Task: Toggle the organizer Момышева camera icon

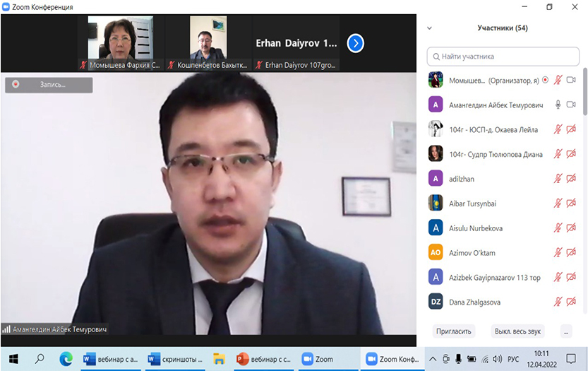Action: (571, 81)
